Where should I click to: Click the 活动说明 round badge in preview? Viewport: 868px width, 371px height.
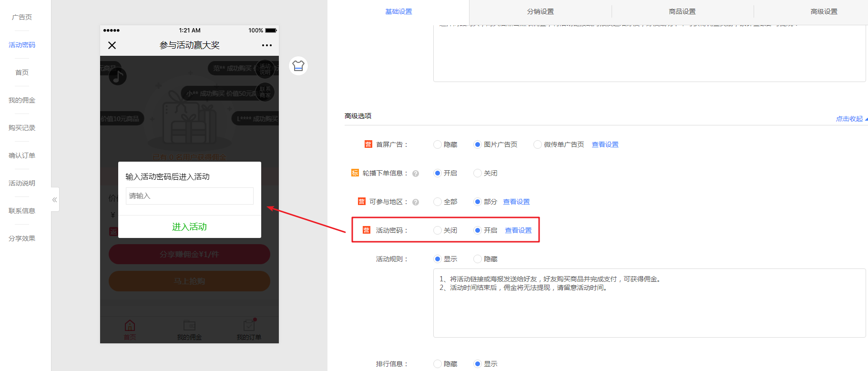[265, 69]
